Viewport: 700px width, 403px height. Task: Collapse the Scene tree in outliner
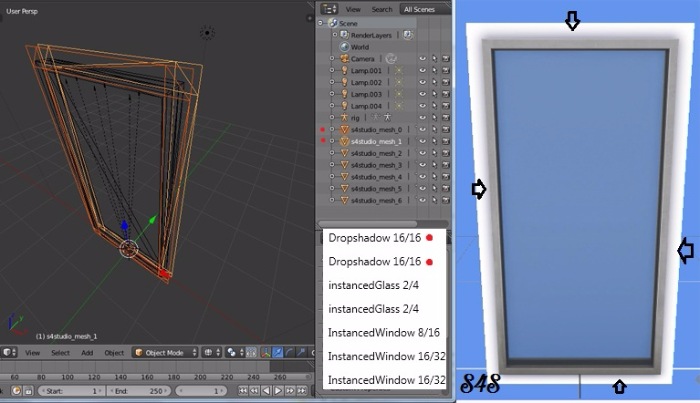pyautogui.click(x=322, y=23)
